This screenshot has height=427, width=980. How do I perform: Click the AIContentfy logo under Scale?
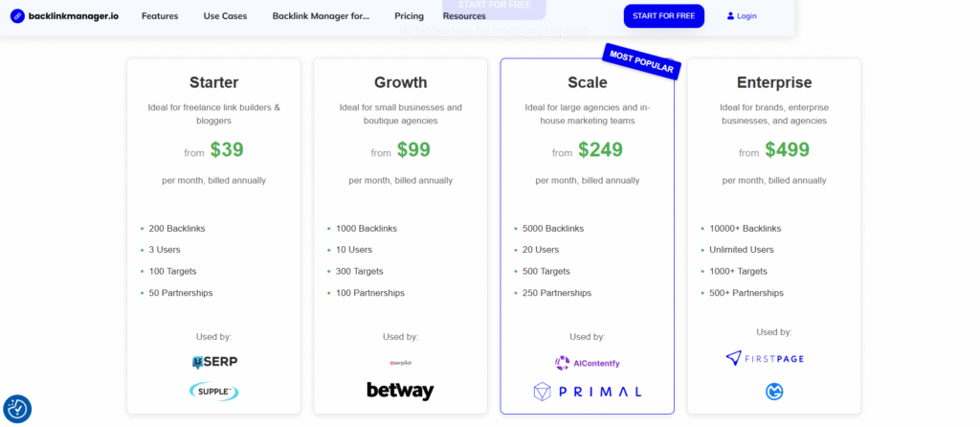588,363
